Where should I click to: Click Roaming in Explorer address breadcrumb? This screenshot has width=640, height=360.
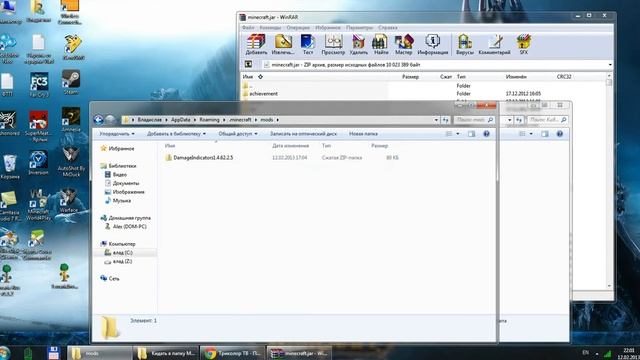209,120
